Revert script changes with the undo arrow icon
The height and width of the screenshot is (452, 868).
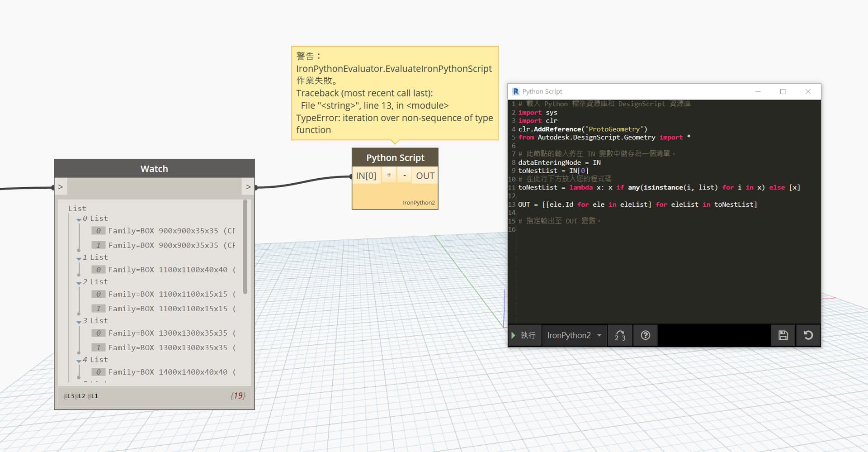[x=808, y=335]
